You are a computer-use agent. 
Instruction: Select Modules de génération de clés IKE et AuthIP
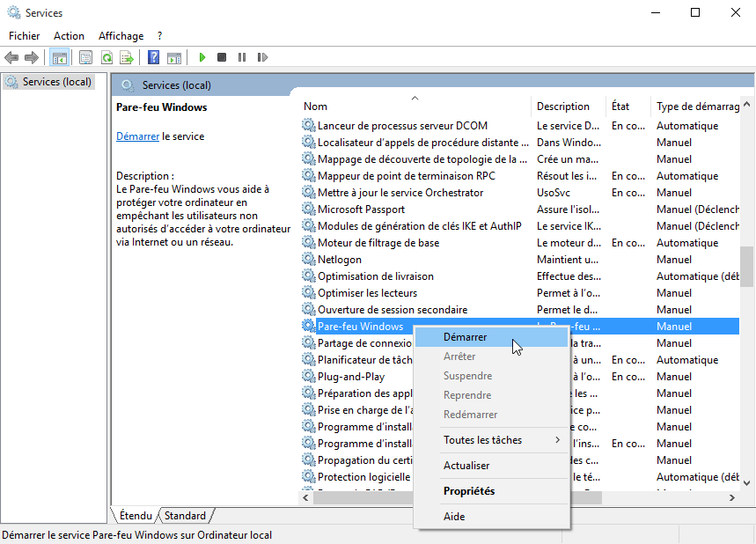(520, 226)
